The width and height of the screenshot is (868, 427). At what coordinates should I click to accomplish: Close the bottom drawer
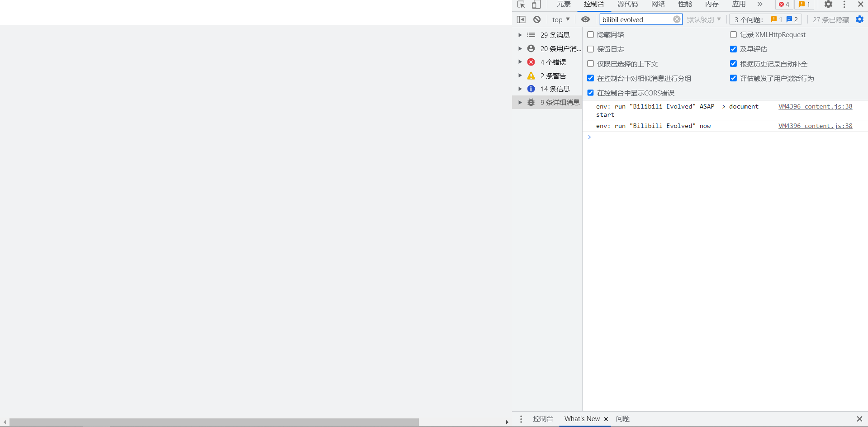point(859,419)
